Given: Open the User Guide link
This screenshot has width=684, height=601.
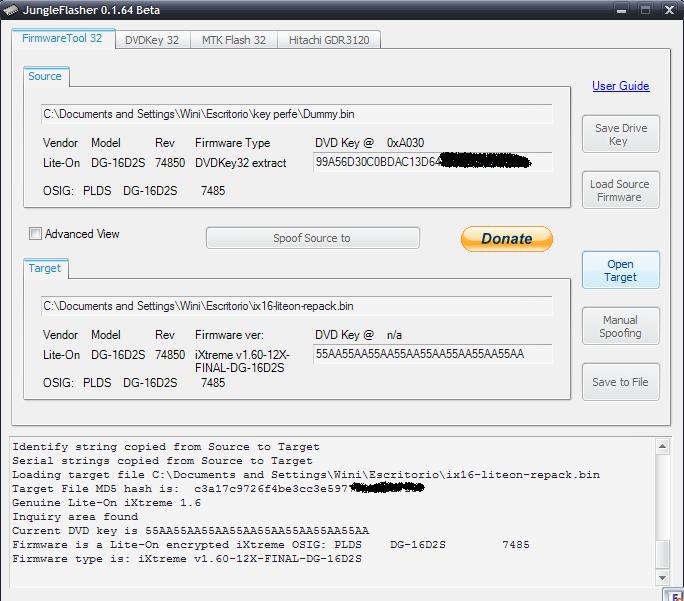Looking at the screenshot, I should tap(620, 86).
